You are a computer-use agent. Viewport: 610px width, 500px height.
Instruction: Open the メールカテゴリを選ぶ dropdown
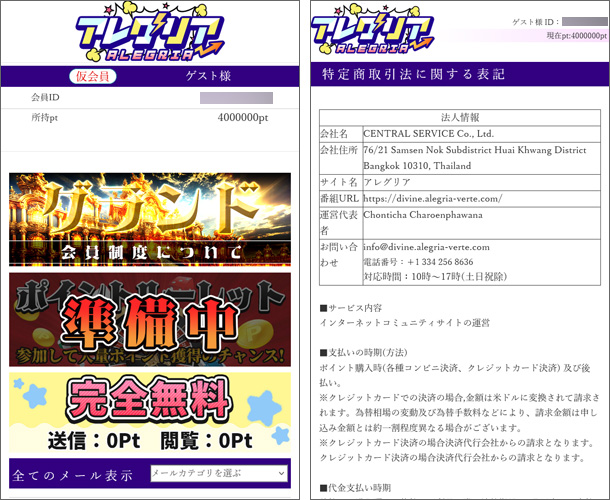[x=218, y=473]
